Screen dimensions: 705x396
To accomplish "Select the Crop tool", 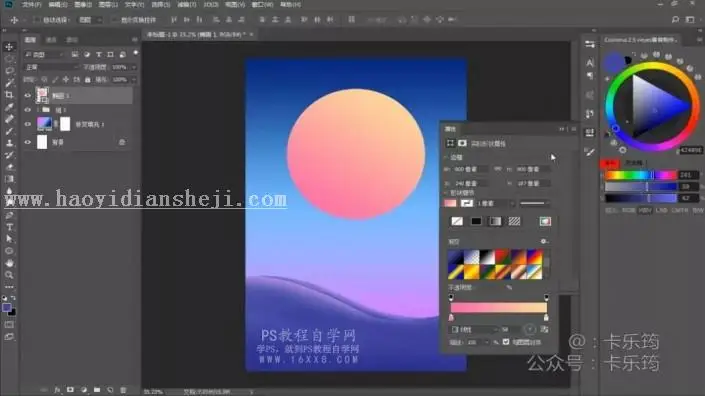I will pos(9,95).
